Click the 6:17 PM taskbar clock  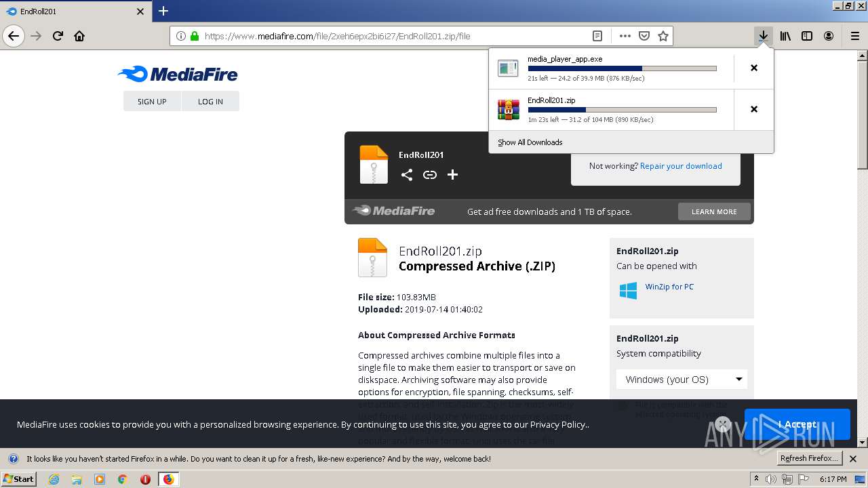[833, 479]
